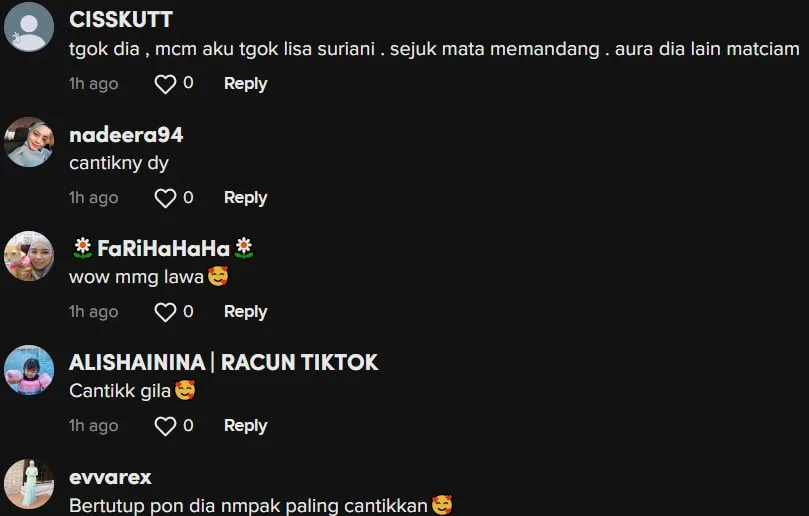Open ALISHAININA's profile avatar

(x=29, y=370)
